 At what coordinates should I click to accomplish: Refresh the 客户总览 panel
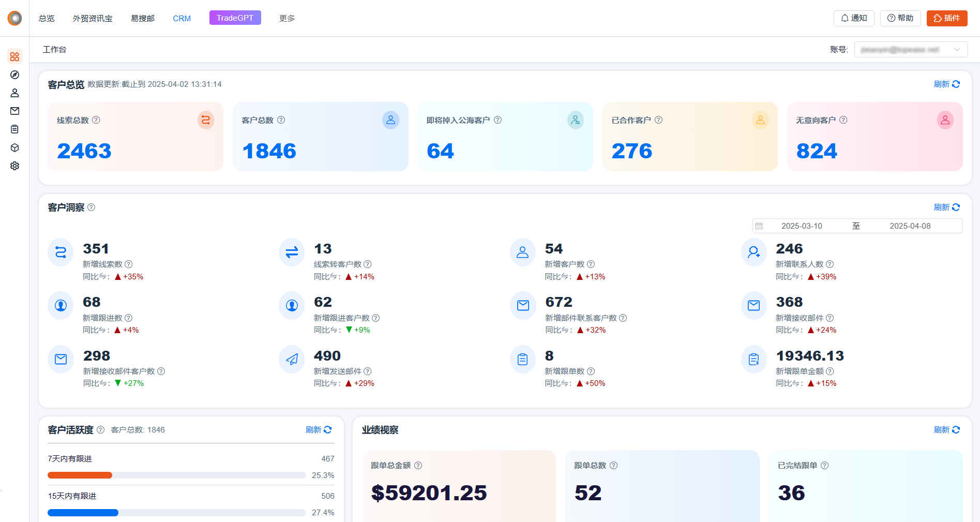946,84
